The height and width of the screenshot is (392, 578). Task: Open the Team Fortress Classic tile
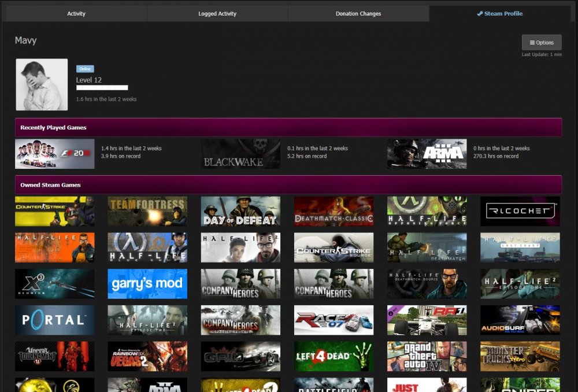tap(147, 211)
